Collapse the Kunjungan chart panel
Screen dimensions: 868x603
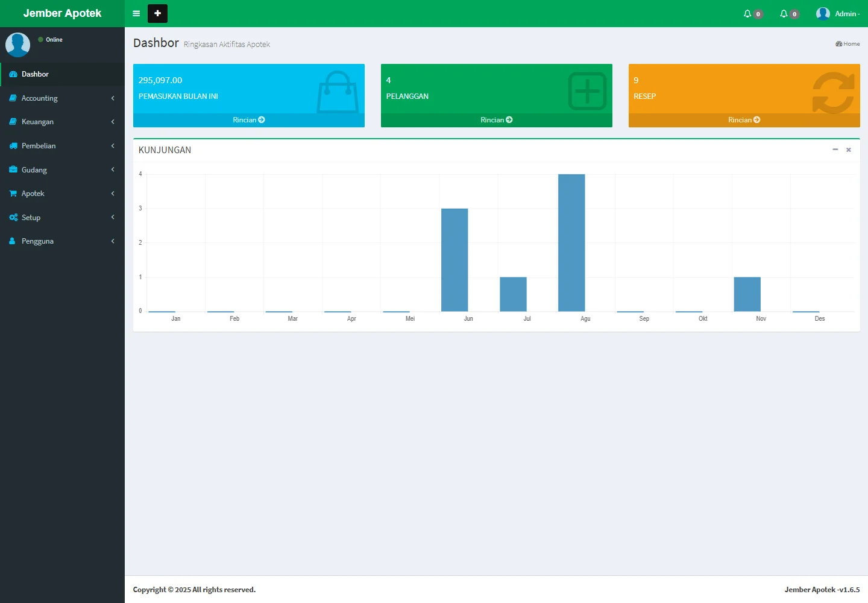coord(835,150)
